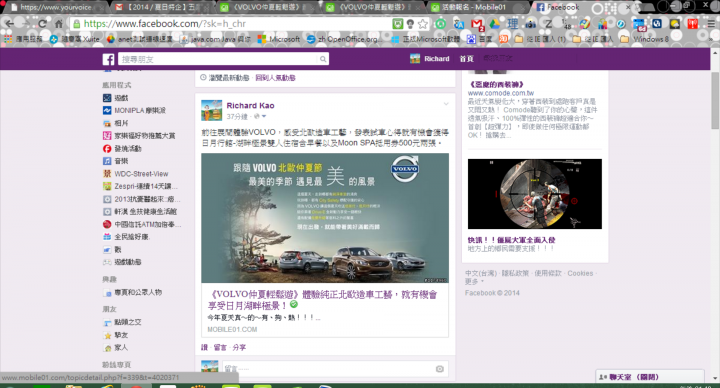Click 首頁 home in Facebook header
720x388 pixels.
467,59
